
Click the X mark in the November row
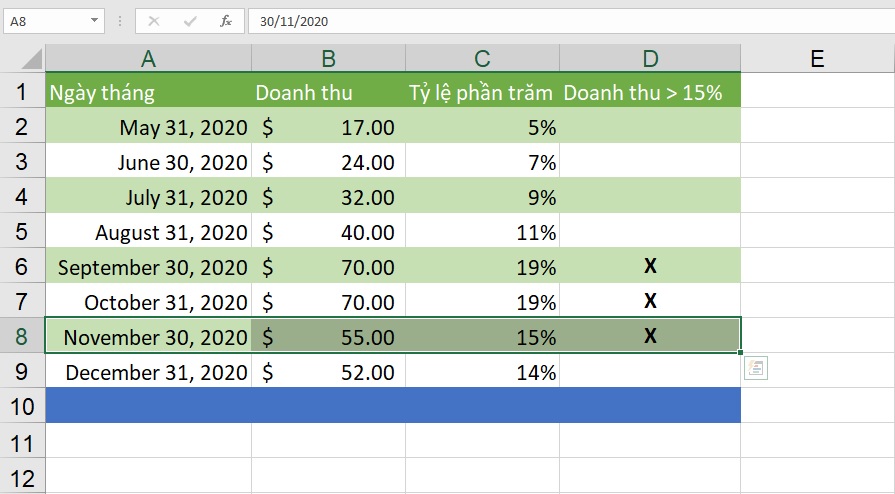tap(650, 335)
